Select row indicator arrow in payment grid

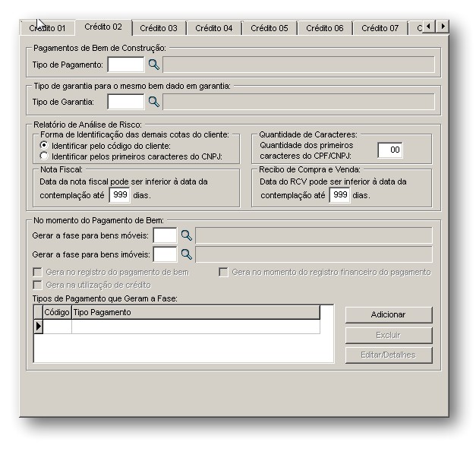(38, 327)
